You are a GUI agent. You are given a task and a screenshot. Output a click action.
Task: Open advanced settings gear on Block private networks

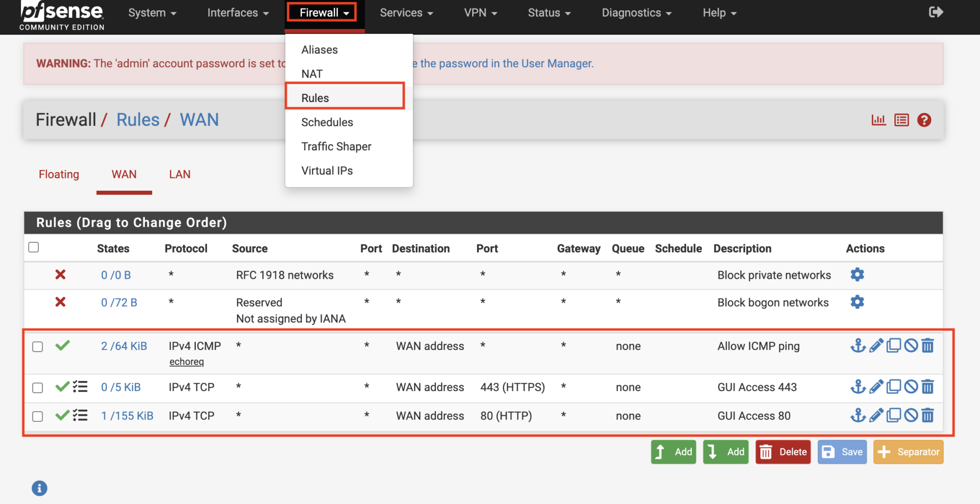click(x=857, y=274)
